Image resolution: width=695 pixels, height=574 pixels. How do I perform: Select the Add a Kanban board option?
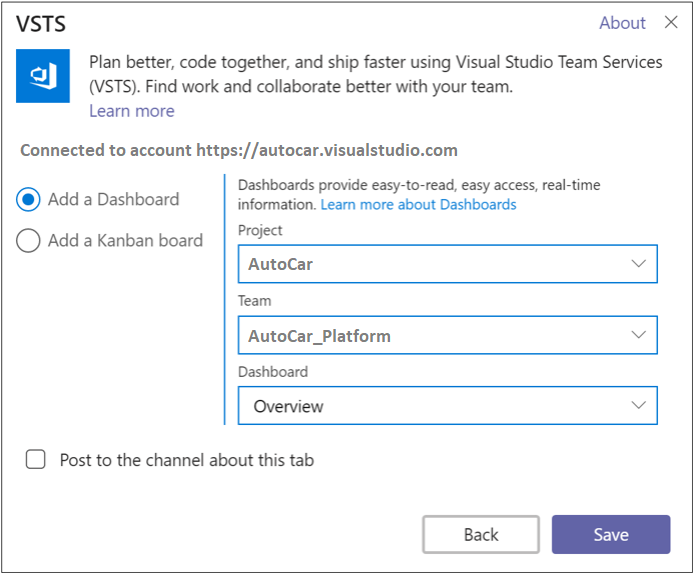(x=29, y=241)
